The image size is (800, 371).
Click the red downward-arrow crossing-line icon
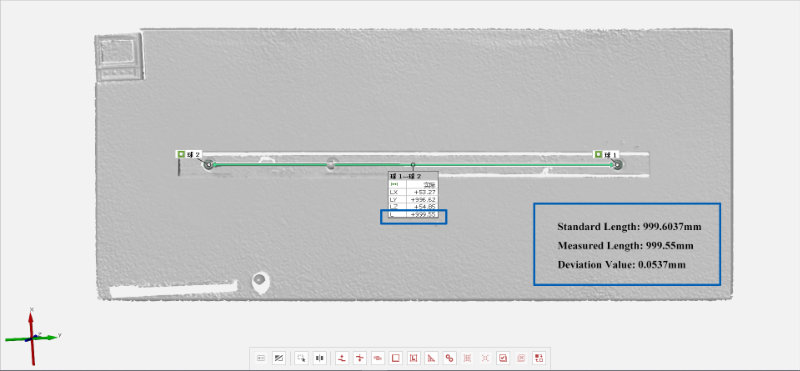pyautogui.click(x=361, y=358)
